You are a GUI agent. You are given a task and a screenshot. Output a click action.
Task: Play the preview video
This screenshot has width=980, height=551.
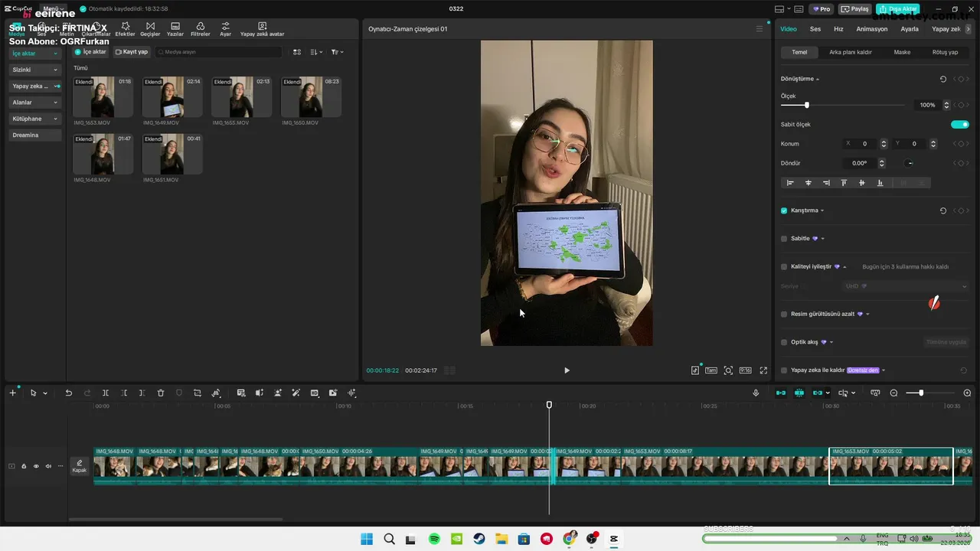[567, 370]
